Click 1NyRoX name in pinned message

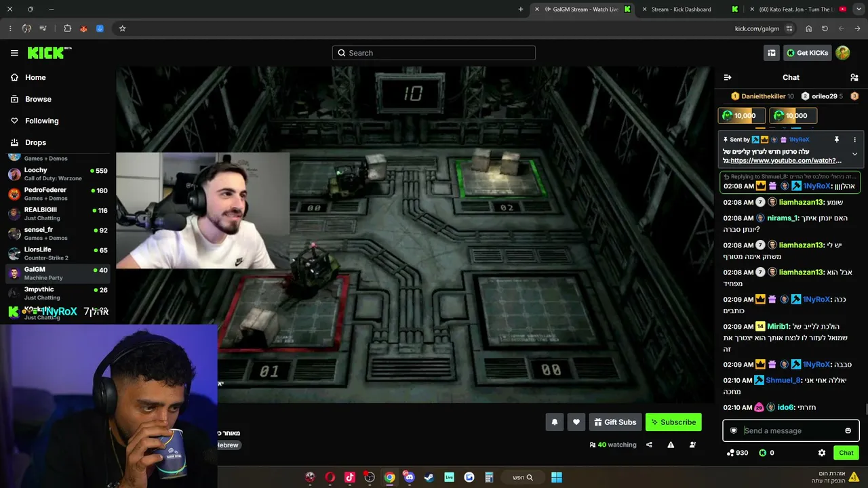pos(799,140)
